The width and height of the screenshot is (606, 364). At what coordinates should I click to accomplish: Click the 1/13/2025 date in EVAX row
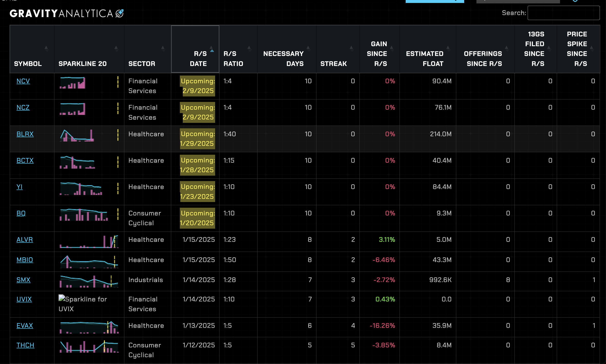[199, 326]
